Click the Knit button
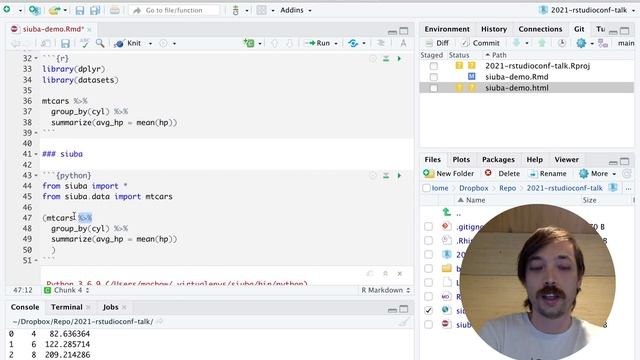Image resolution: width=640 pixels, height=360 pixels. point(128,43)
